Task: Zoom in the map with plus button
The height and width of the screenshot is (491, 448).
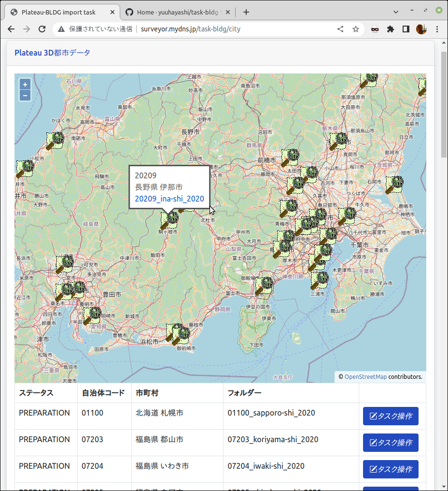Action: coord(25,84)
